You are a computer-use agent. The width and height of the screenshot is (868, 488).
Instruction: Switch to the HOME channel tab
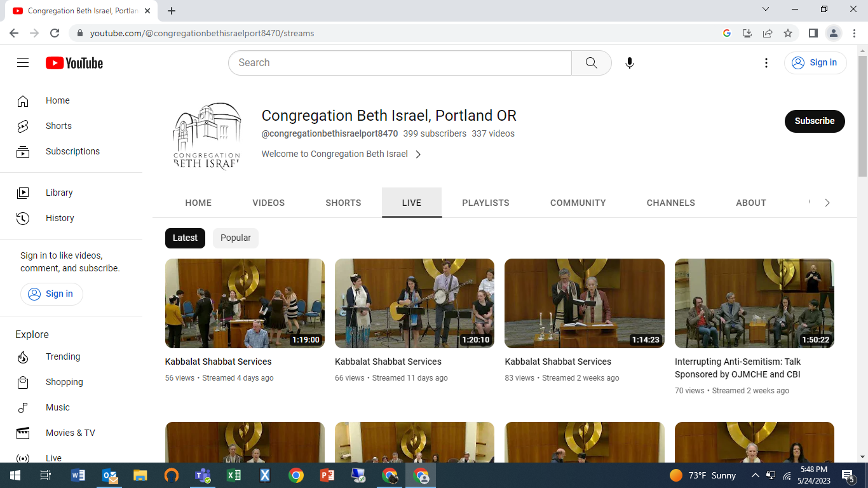tap(198, 203)
